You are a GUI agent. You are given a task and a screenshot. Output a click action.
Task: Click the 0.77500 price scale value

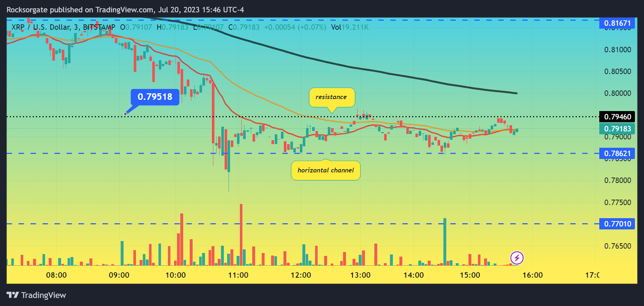point(617,203)
